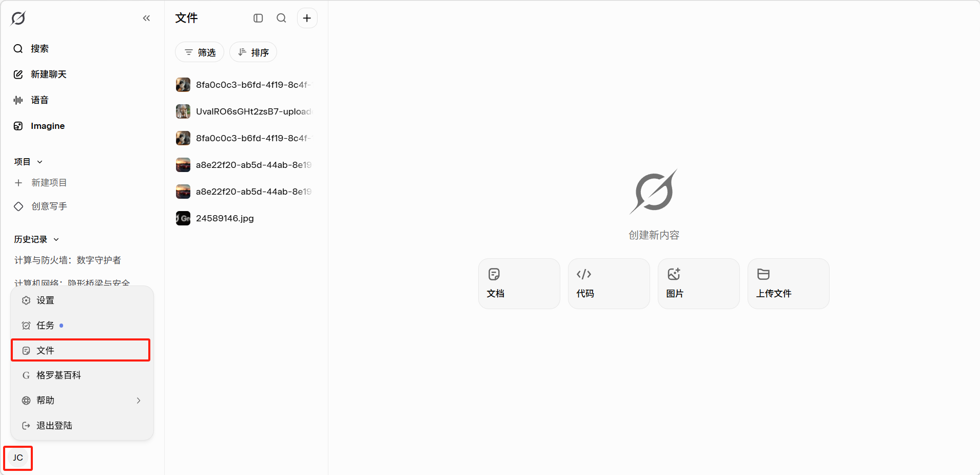Open the 排序 sort options
The height and width of the screenshot is (475, 980).
(253, 52)
